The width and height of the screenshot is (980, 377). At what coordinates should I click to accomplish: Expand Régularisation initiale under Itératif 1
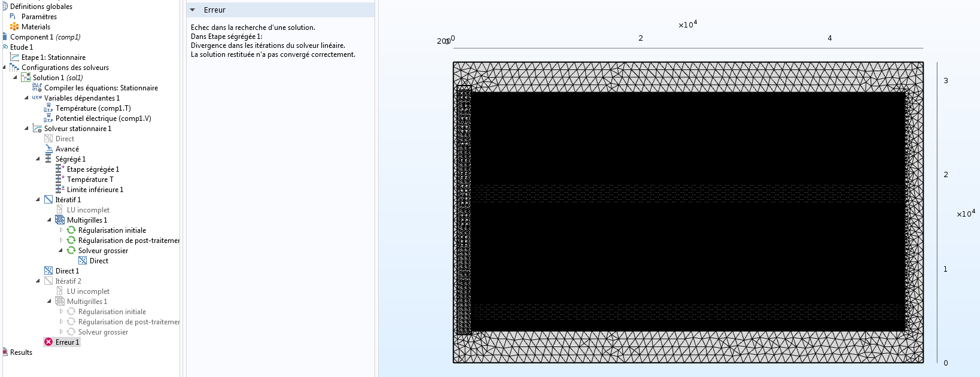pyautogui.click(x=61, y=230)
